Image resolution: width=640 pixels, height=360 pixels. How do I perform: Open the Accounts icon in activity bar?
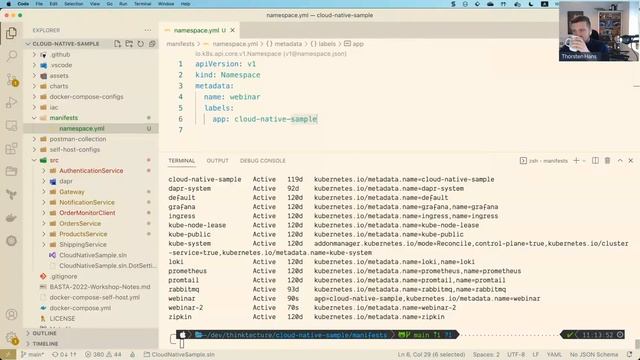11,314
